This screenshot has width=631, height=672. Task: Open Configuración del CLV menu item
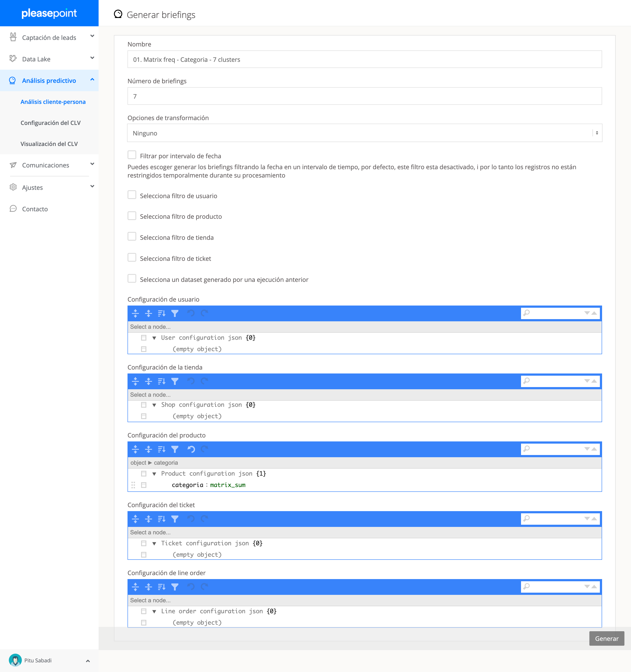[50, 123]
